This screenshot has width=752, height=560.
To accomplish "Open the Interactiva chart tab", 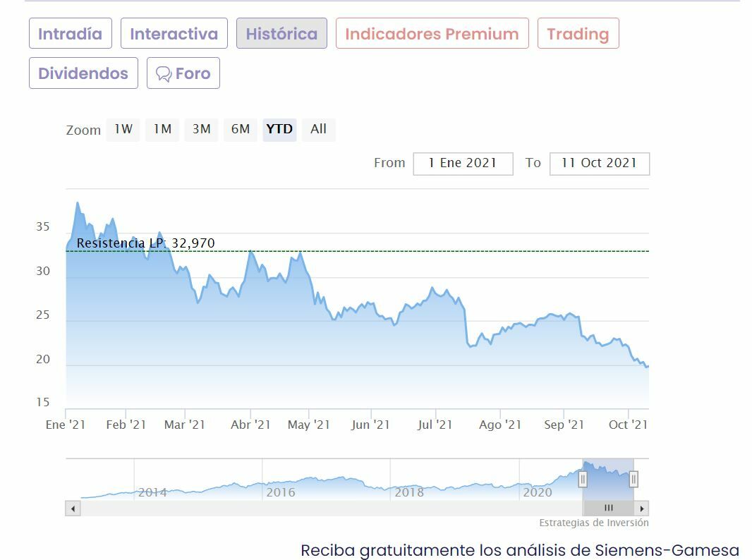I will [x=174, y=34].
